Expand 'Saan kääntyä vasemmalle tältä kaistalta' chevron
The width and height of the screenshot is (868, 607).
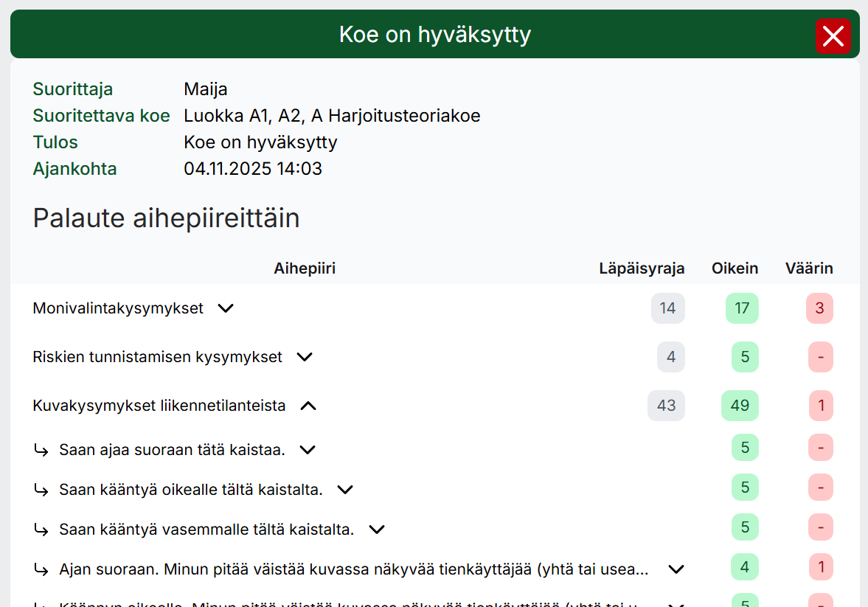377,530
